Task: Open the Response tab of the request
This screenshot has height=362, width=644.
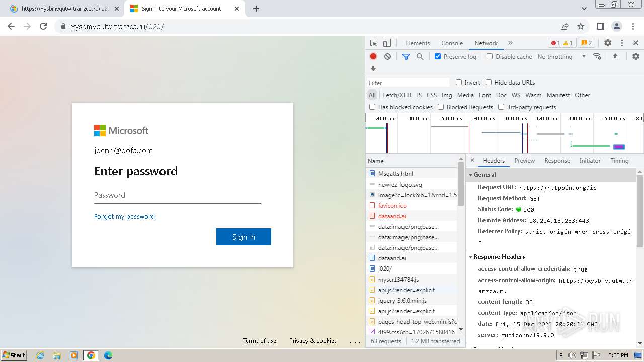Action: [x=557, y=161]
